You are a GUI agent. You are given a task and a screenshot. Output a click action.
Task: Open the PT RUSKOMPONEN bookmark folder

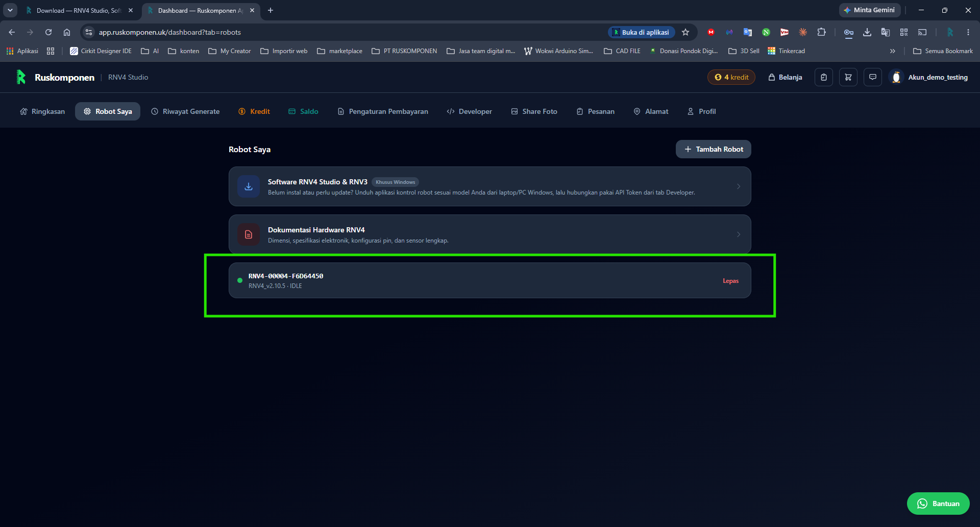(x=404, y=51)
